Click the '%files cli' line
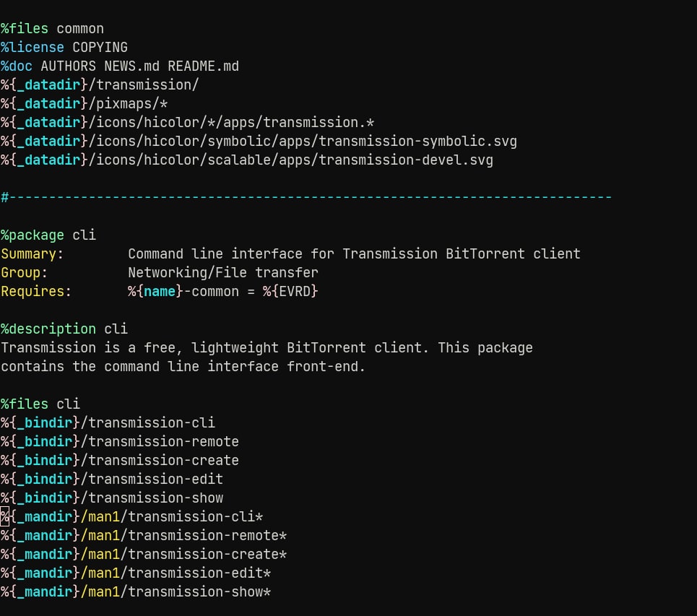The width and height of the screenshot is (697, 616). (x=40, y=404)
